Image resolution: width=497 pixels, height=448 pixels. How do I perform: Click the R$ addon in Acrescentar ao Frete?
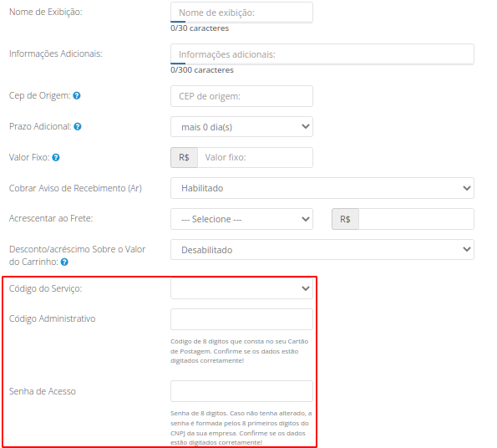[345, 219]
